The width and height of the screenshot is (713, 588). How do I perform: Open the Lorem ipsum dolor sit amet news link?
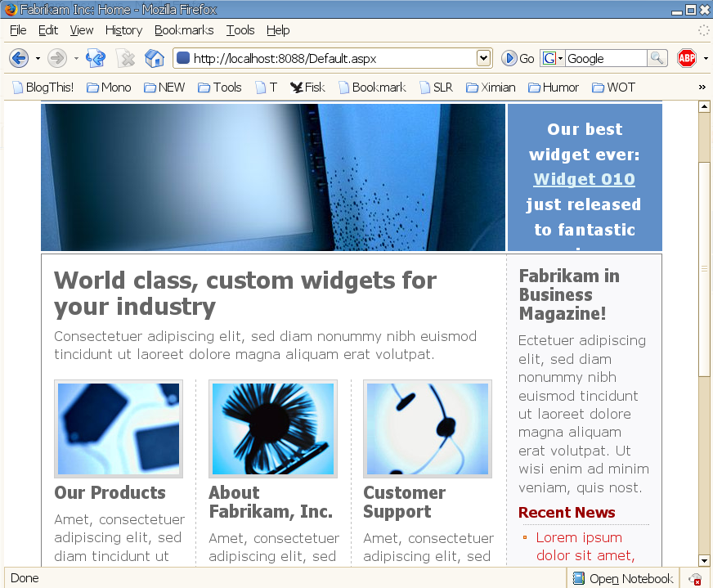tap(585, 546)
